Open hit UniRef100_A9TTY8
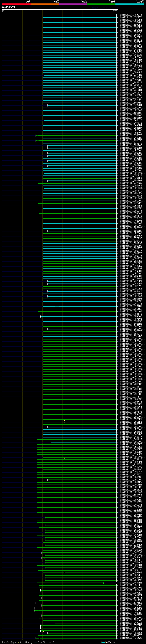The image size is (146, 644). (131, 17)
